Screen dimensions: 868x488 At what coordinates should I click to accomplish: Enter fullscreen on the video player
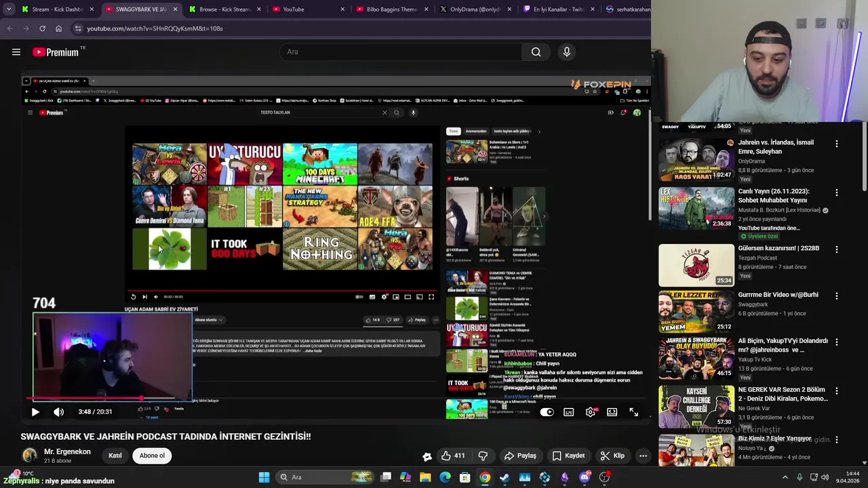click(x=633, y=411)
